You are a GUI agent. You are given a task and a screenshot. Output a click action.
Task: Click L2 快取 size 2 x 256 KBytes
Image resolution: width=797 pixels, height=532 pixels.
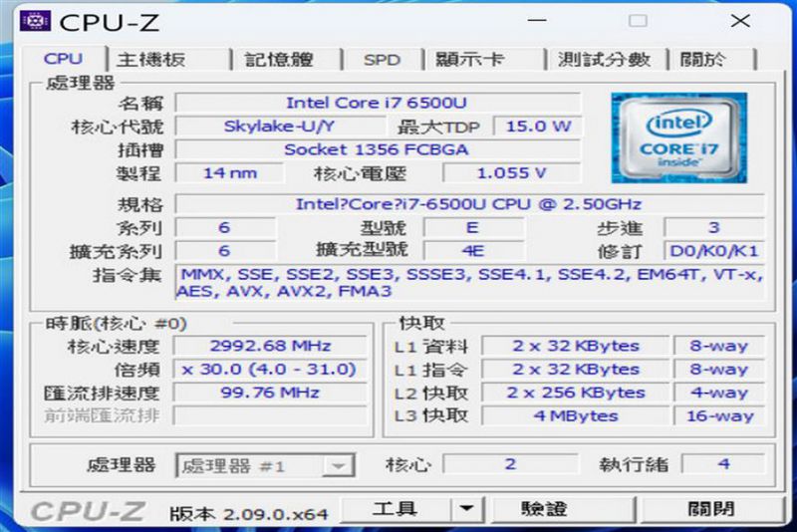(576, 393)
